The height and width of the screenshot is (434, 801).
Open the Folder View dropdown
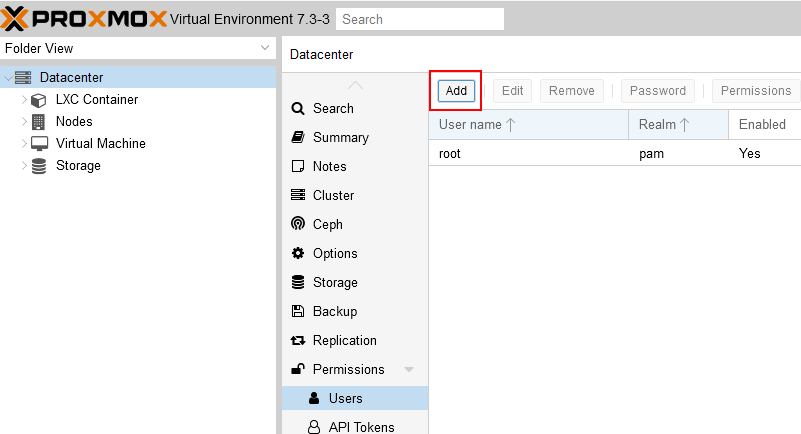tap(265, 48)
